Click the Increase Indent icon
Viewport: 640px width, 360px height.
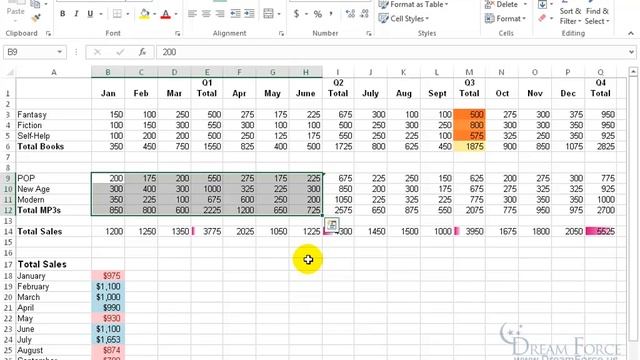[x=249, y=14]
